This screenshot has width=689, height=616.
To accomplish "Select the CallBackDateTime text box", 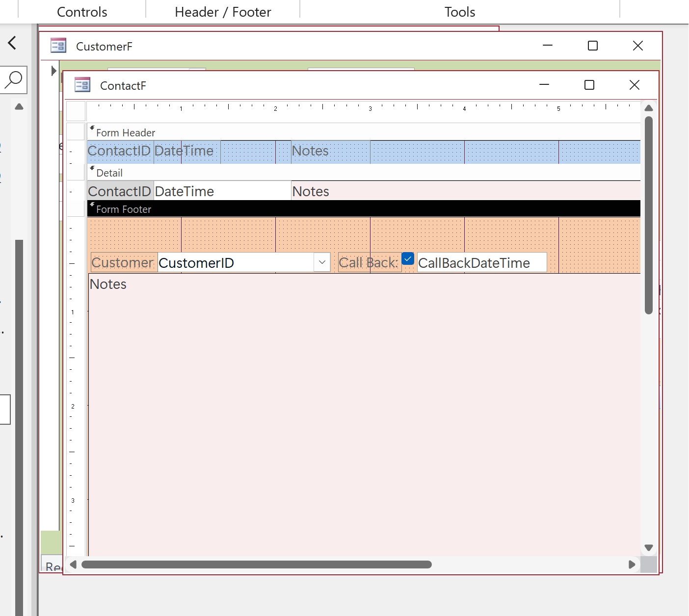I will point(481,263).
